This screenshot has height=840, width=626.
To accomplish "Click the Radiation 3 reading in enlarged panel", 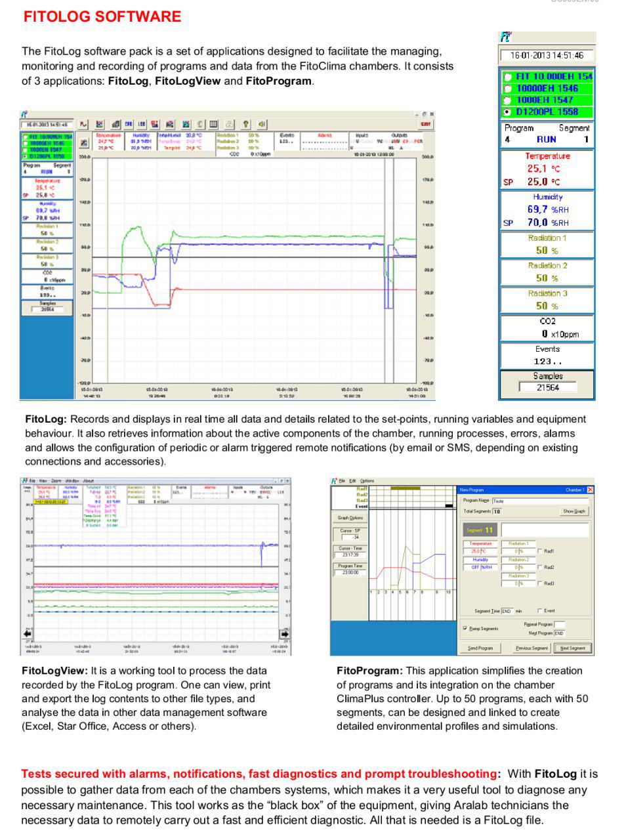I will [547, 306].
